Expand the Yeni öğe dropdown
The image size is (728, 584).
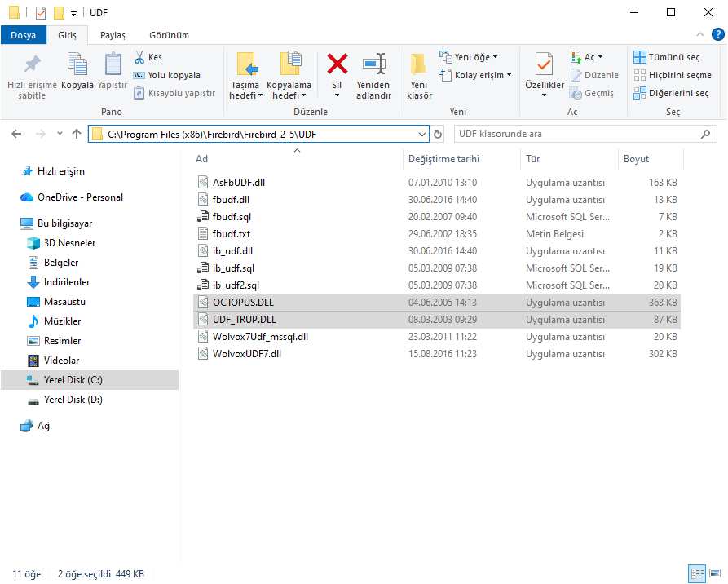[470, 57]
